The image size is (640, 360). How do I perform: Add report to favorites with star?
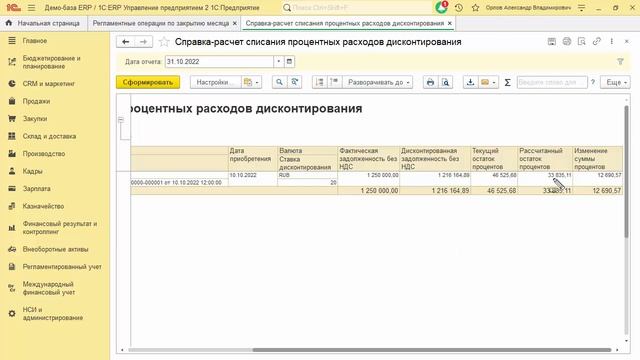click(x=164, y=42)
